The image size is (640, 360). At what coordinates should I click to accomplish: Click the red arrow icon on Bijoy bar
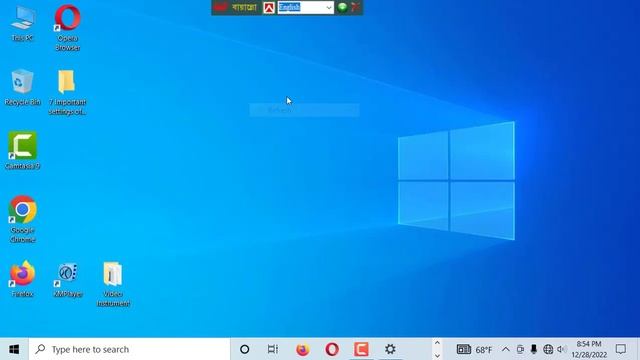click(269, 8)
